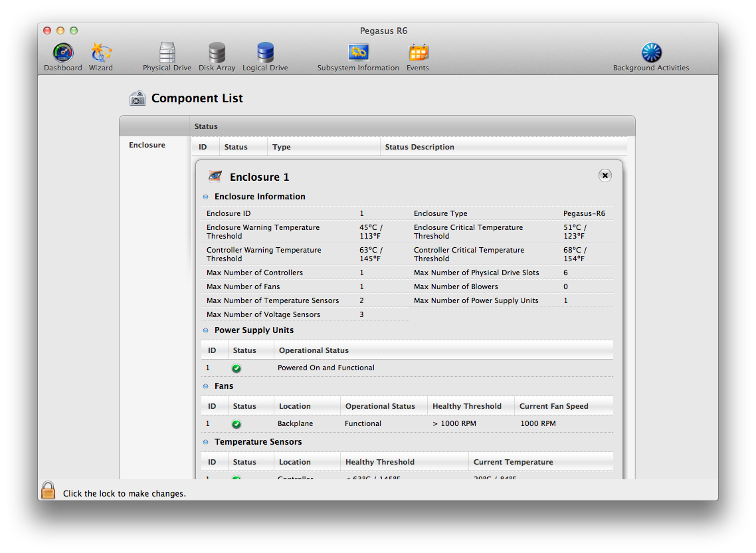Select the '> 1000 RPM' threshold value

tap(454, 423)
